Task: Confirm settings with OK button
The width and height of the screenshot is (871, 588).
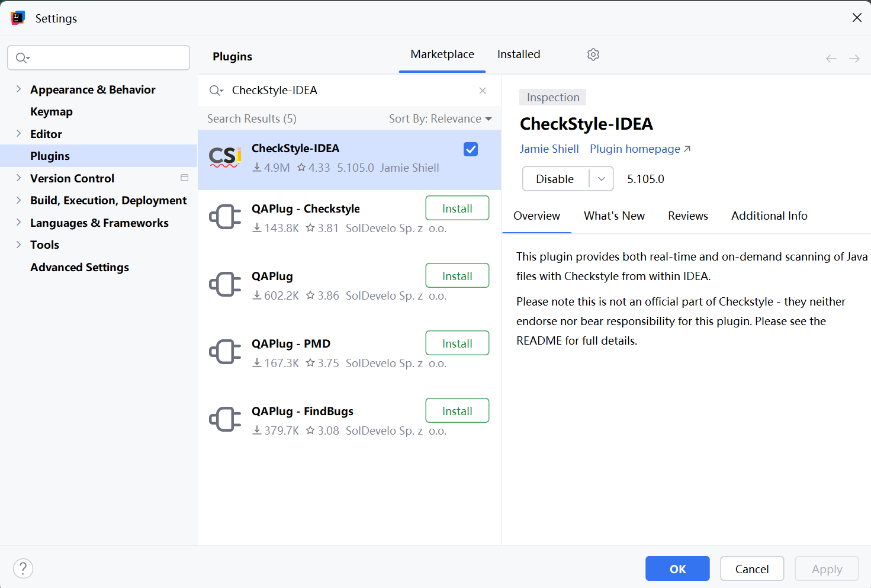Action: 677,568
